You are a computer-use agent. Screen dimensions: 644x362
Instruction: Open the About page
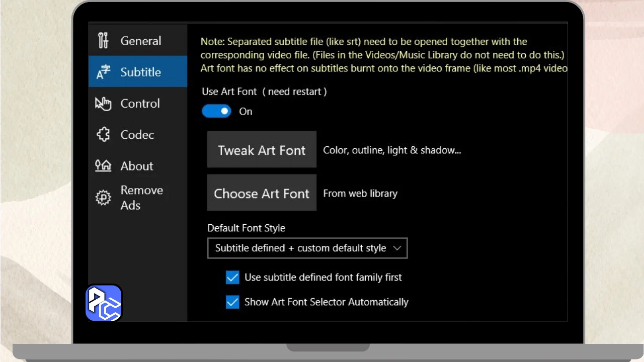point(138,166)
